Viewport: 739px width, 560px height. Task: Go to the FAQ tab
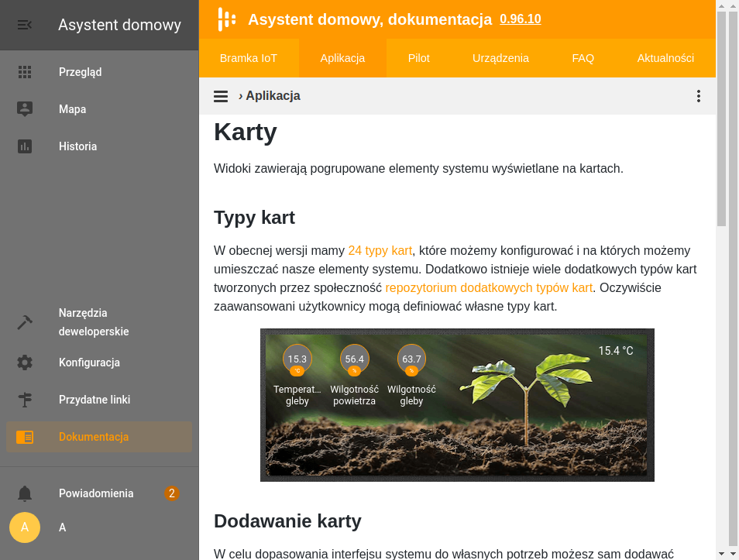coord(583,58)
